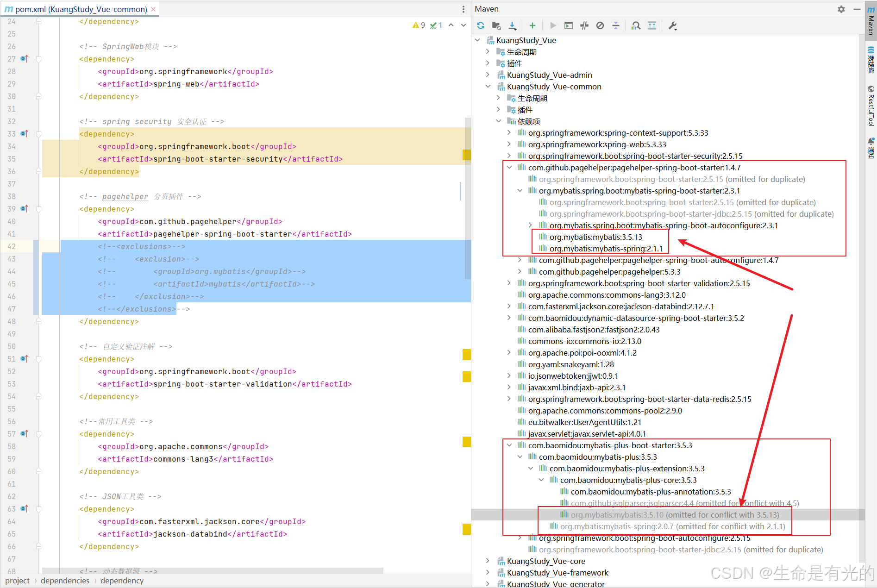Click the show diagram icon in Maven toolbar

tap(652, 25)
